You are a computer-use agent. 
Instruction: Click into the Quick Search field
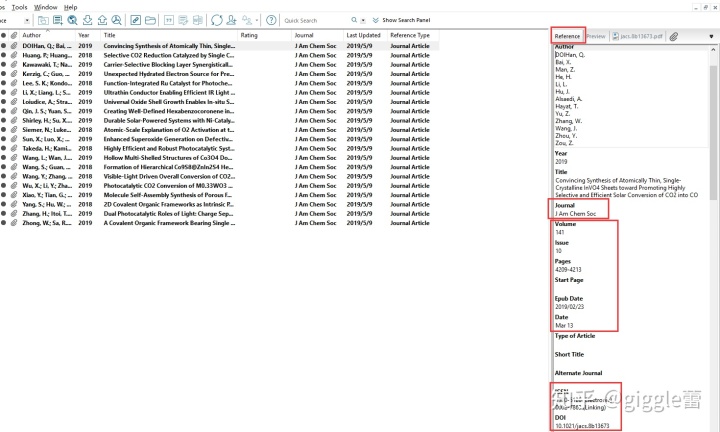[315, 20]
